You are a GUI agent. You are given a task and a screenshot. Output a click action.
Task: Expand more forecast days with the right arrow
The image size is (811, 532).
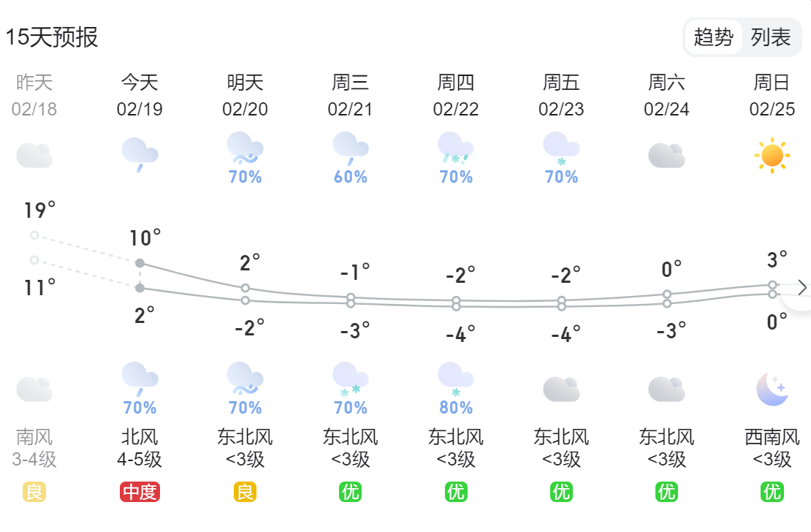click(804, 289)
